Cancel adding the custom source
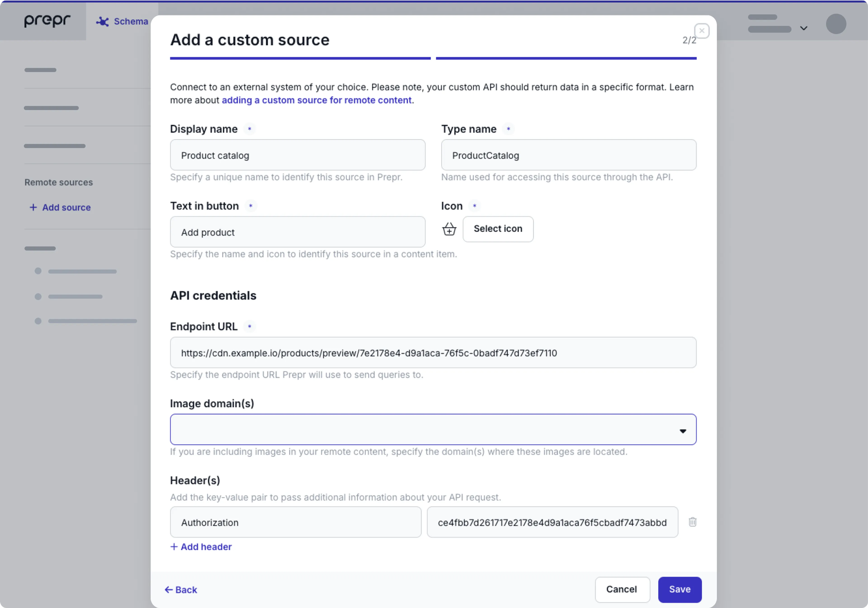The image size is (868, 608). tap(622, 589)
